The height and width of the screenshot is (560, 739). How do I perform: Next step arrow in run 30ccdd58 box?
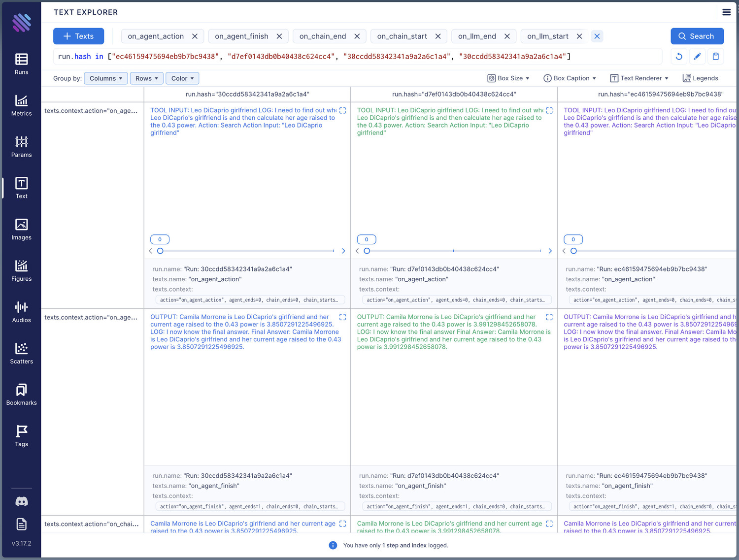pyautogui.click(x=343, y=251)
